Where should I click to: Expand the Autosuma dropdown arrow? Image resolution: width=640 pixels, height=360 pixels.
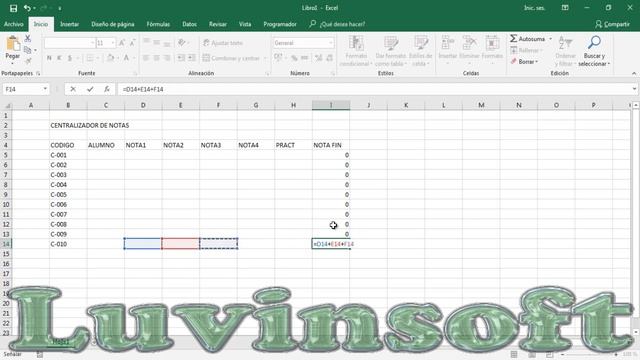pyautogui.click(x=550, y=39)
